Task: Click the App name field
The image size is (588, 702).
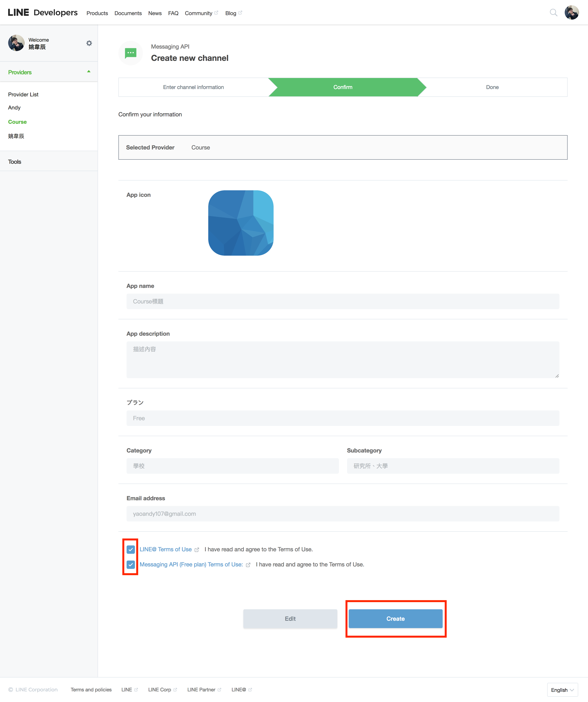Action: [342, 301]
